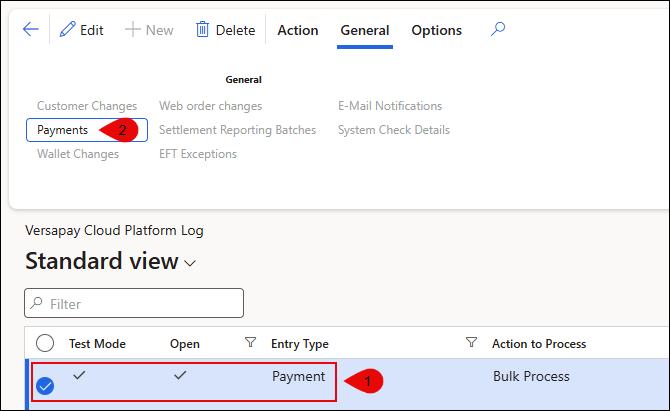This screenshot has height=411, width=670.
Task: Click the Delete label text
Action: [235, 30]
